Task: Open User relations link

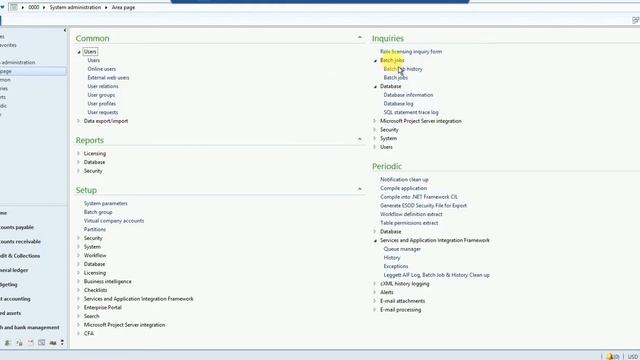Action: (x=103, y=86)
